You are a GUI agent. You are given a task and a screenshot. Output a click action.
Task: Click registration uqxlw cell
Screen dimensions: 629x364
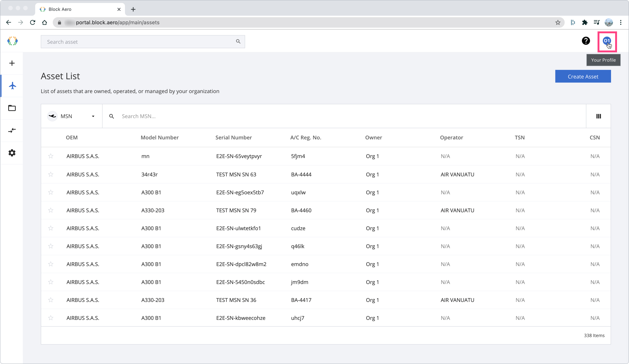point(298,192)
